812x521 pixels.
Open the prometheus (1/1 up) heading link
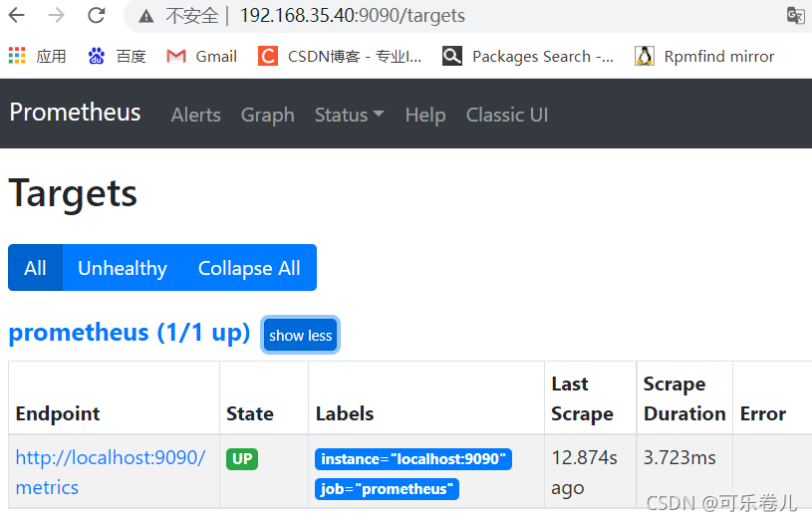(x=130, y=333)
